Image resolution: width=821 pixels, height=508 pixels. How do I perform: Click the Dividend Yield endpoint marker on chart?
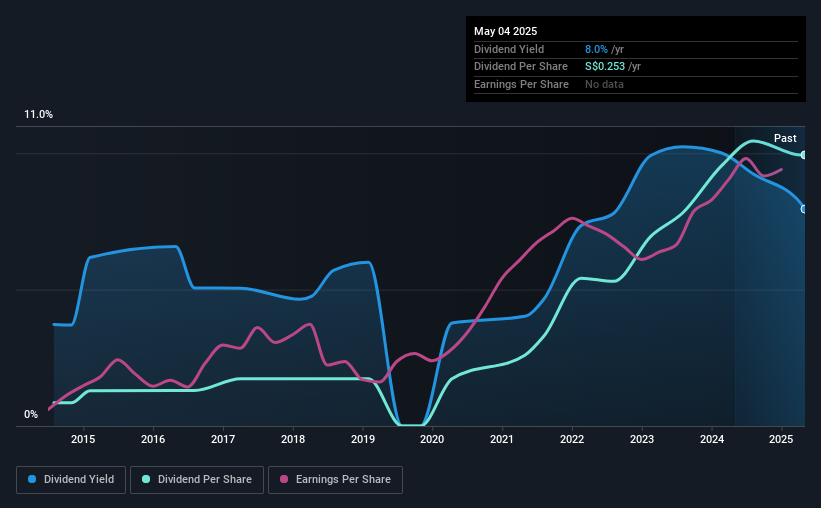pyautogui.click(x=804, y=209)
